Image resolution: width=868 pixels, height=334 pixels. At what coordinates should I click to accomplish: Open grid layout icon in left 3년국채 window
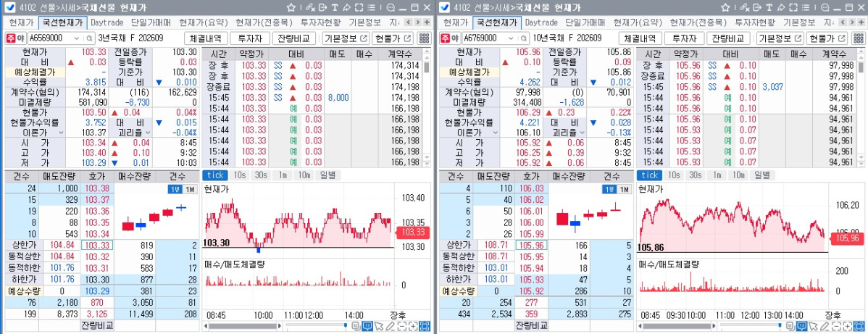425,38
